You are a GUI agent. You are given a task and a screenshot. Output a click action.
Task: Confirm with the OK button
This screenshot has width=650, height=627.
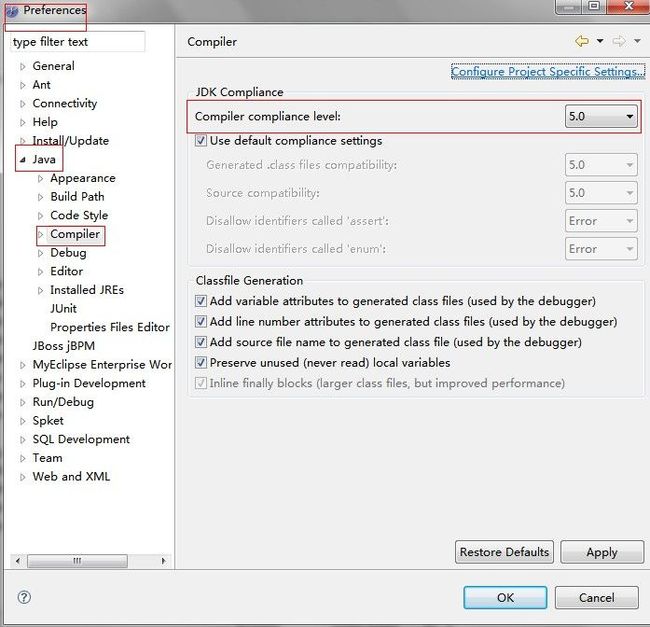505,598
